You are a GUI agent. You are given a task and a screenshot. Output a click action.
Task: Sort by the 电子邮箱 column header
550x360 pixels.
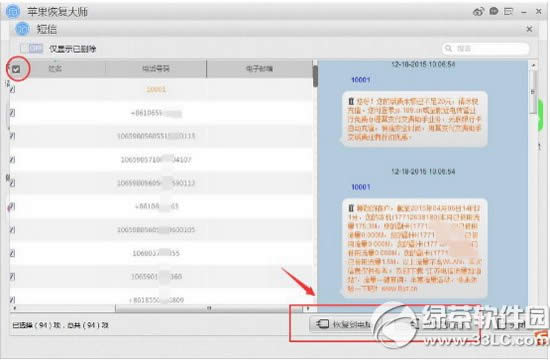259,68
